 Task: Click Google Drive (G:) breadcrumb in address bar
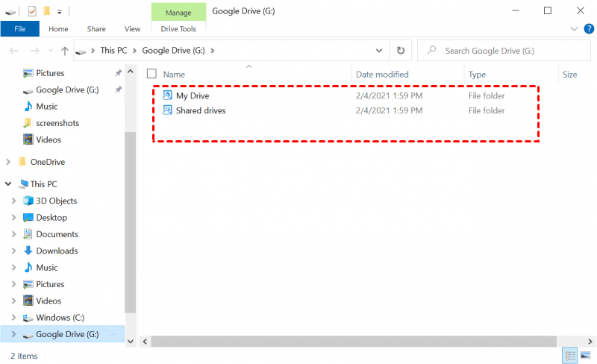tap(173, 50)
